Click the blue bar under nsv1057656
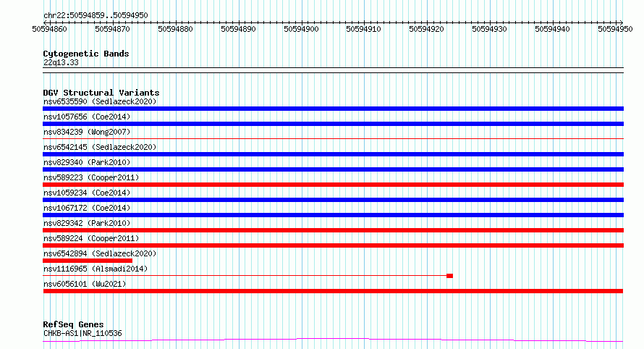The image size is (644, 349). (333, 124)
